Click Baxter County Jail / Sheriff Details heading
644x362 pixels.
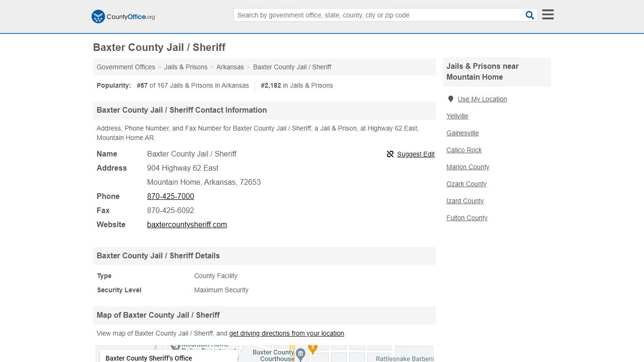pyautogui.click(x=158, y=255)
